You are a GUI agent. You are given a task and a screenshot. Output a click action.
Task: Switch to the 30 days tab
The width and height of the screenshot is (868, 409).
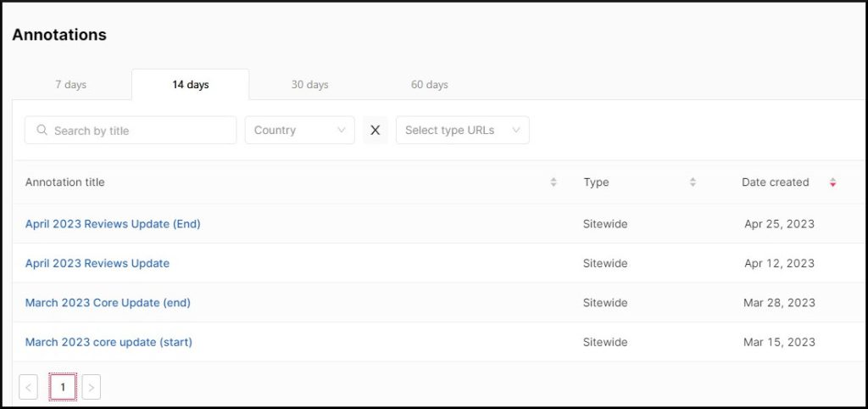coord(309,85)
